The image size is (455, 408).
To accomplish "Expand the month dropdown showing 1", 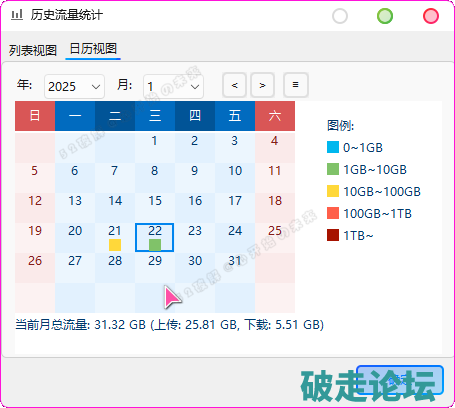I will pos(173,87).
